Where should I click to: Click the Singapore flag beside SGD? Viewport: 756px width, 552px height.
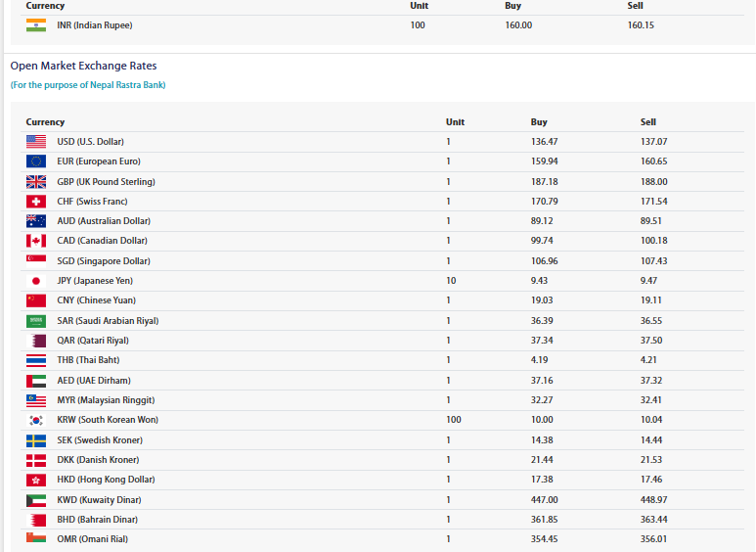coord(36,261)
